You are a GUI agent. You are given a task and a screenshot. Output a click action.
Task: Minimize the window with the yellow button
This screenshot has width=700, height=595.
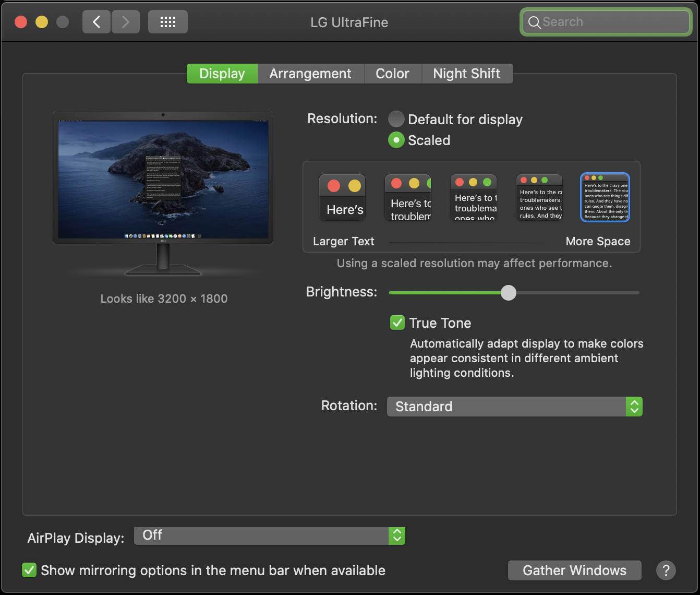click(x=42, y=22)
